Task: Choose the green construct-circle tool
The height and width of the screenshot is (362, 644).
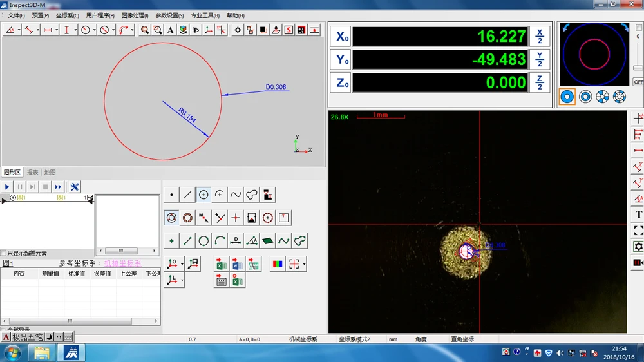Action: (x=204, y=241)
